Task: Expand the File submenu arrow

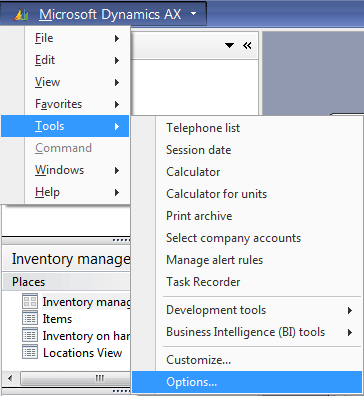Action: coord(117,38)
